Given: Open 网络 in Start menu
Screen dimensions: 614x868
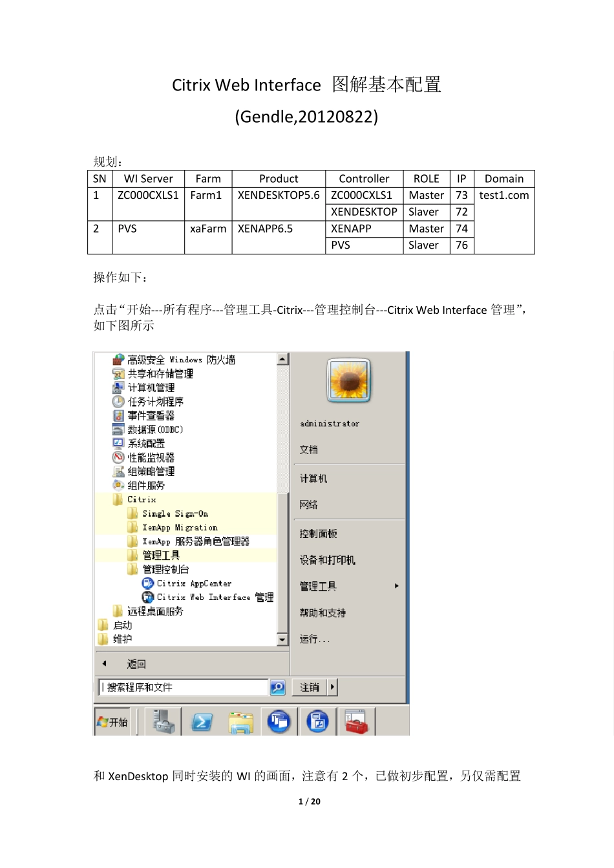Looking at the screenshot, I should click(309, 505).
